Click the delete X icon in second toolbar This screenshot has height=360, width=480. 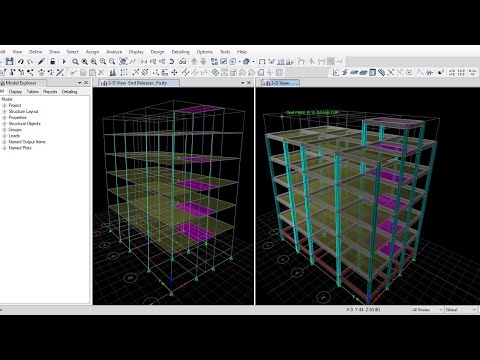coord(101,72)
